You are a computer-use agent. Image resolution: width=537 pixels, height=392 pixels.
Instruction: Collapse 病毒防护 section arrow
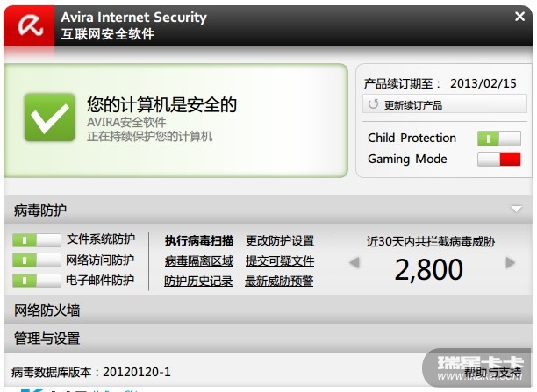[517, 210]
